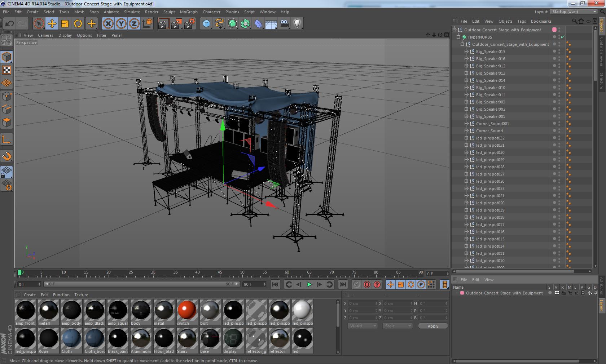Image resolution: width=606 pixels, height=364 pixels.
Task: Click the Undo arrow icon
Action: [10, 24]
